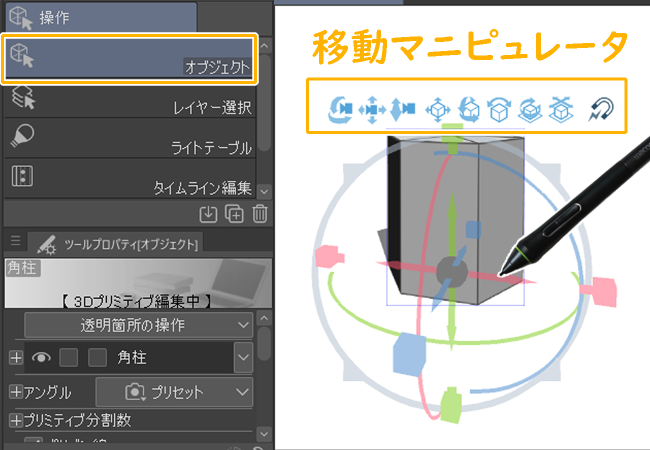This screenshot has width=650, height=450.
Task: Select the camera pan manipulator icon
Action: click(372, 110)
